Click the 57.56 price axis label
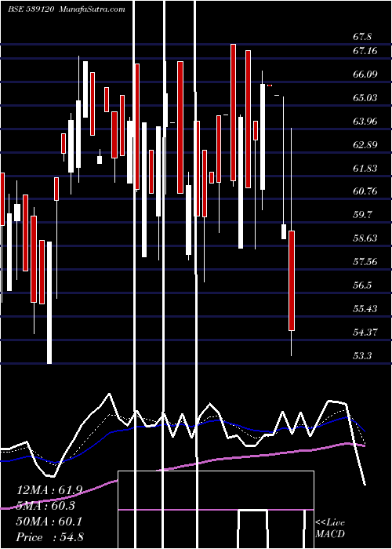The width and height of the screenshot is (392, 549). [x=365, y=262]
